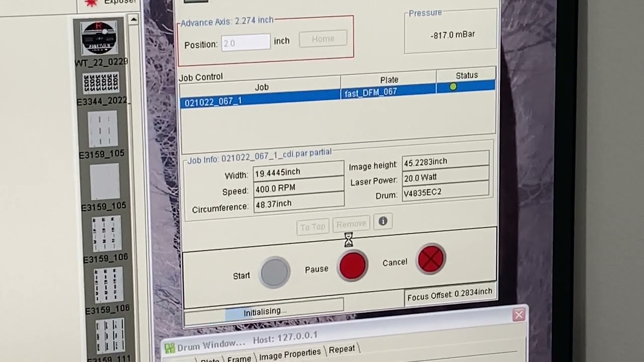Open the job info icon beside Remove
The height and width of the screenshot is (362, 644).
383,221
